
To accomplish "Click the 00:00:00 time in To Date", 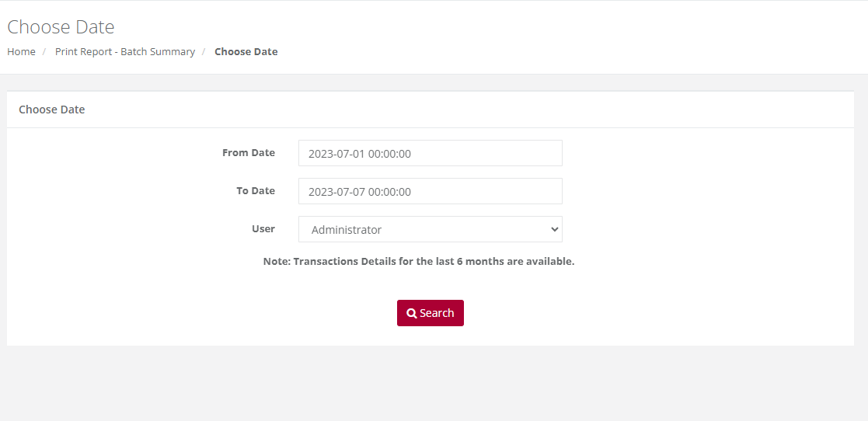I will tap(390, 192).
